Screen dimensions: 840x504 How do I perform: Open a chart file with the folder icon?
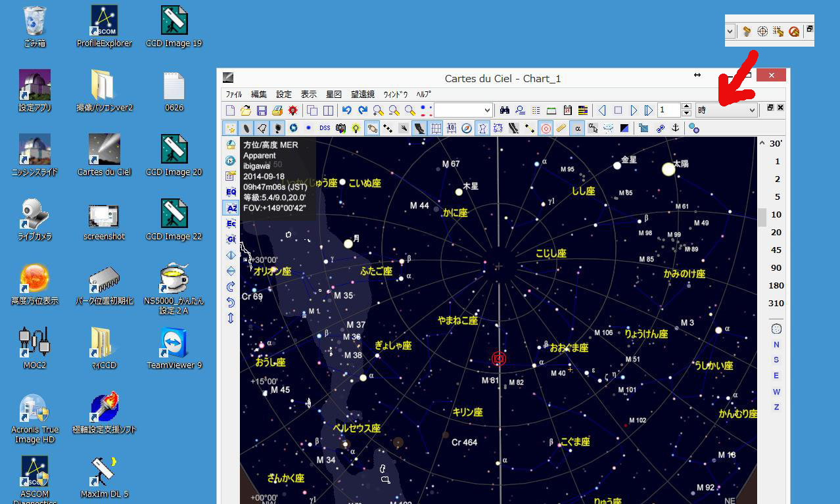click(x=246, y=110)
